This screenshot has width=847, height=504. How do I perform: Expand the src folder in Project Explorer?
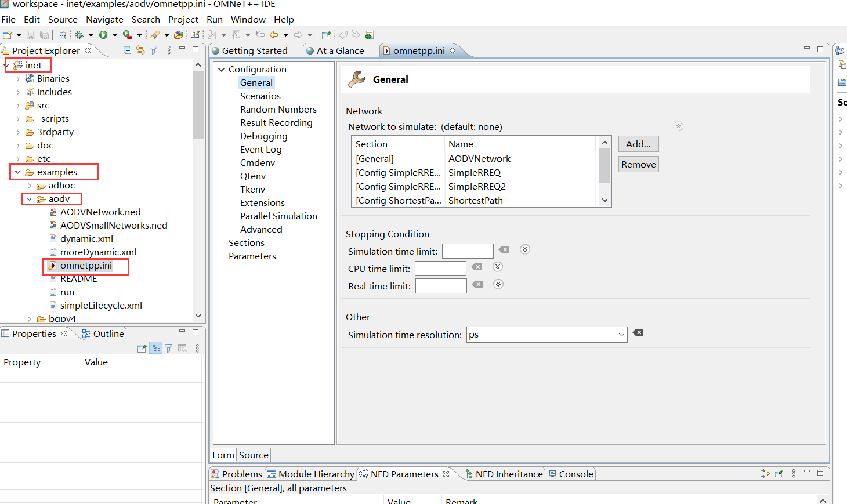pyautogui.click(x=18, y=106)
